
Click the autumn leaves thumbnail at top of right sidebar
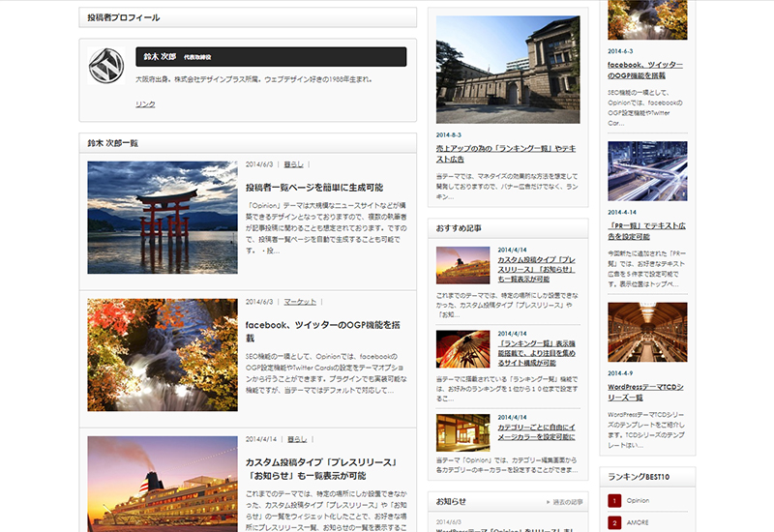[x=647, y=19]
